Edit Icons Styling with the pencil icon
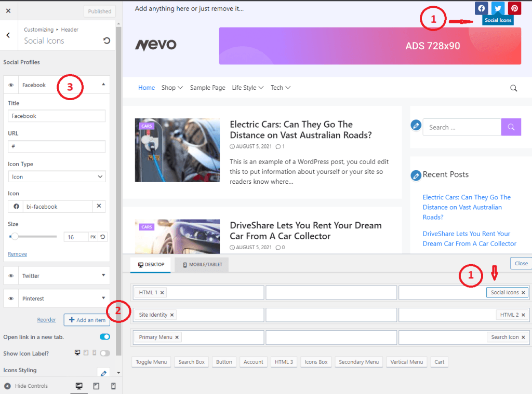The width and height of the screenshot is (532, 394). click(103, 373)
